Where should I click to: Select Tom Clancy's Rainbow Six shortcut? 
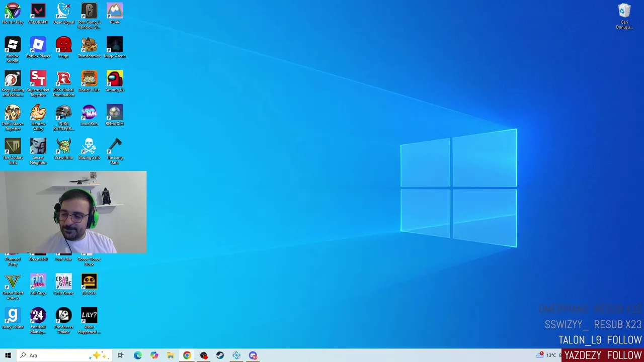tap(89, 16)
